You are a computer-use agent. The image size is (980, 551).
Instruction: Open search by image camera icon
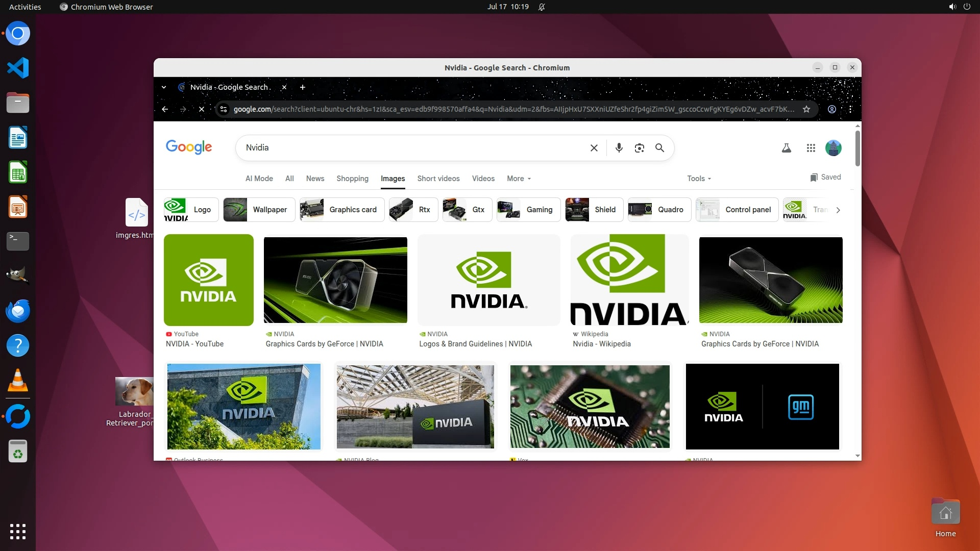tap(639, 148)
